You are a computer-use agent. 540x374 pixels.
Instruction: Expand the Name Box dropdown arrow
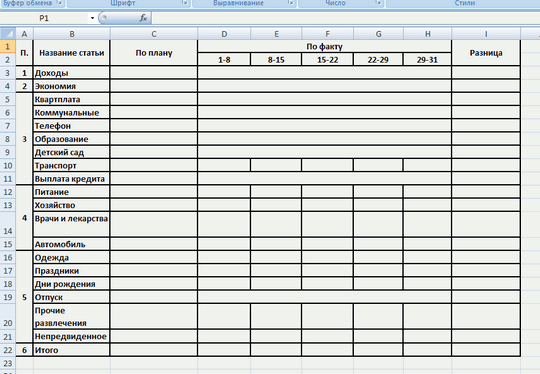[92, 18]
